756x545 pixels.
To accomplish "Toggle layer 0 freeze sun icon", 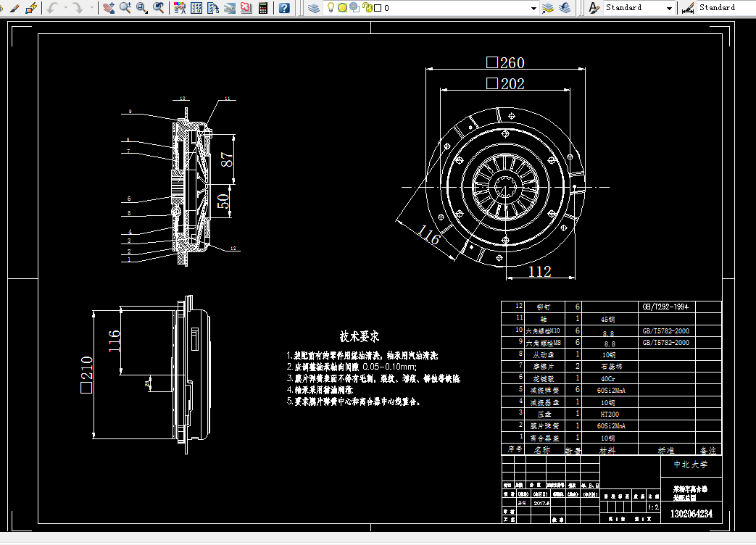I will pyautogui.click(x=342, y=8).
